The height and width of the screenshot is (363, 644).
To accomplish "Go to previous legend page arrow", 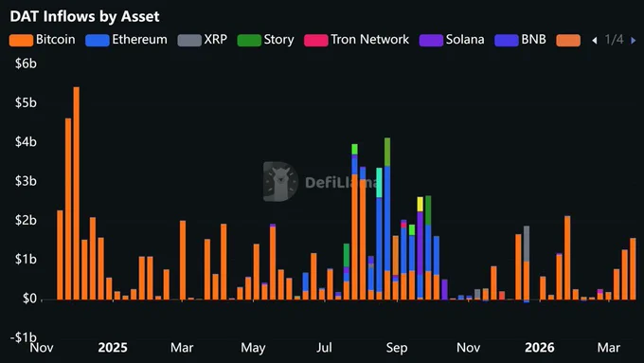I will point(595,41).
